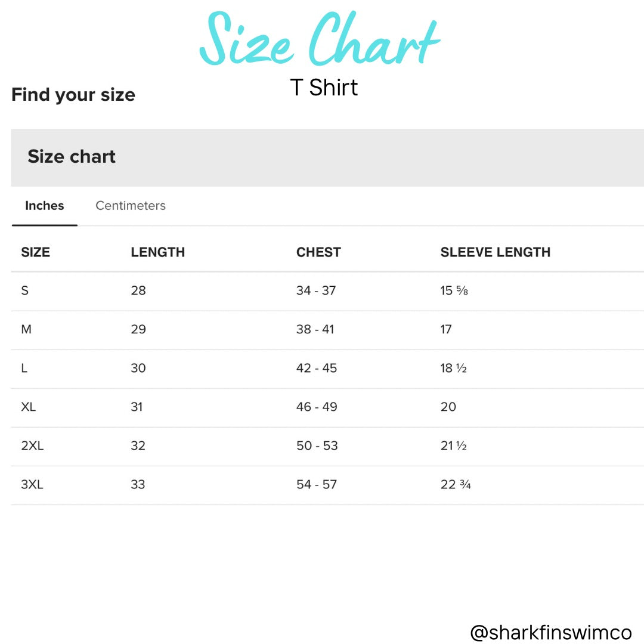Click the Find your size heading
The image size is (644, 644).
click(73, 95)
